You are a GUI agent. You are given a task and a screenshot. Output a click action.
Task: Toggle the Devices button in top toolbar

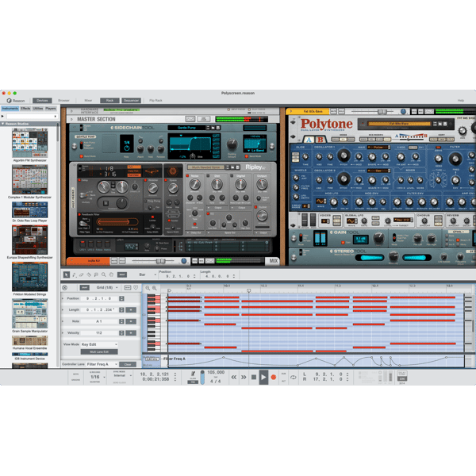(42, 101)
